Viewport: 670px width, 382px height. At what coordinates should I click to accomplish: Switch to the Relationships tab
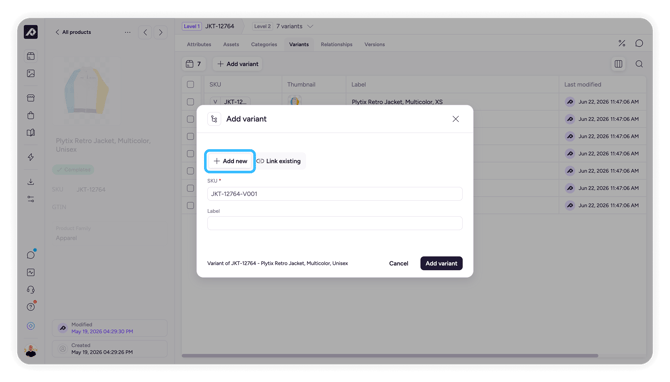tap(336, 44)
